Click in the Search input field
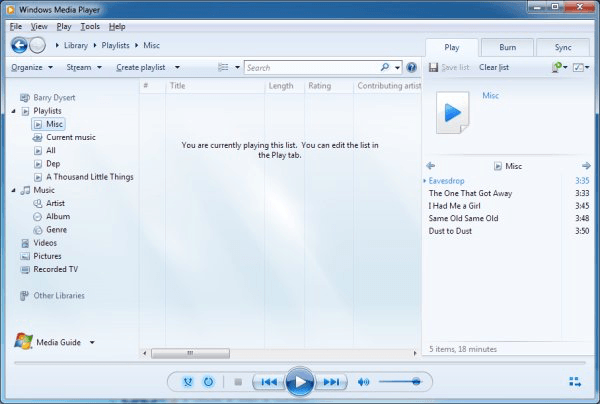Viewport: 600px width, 404px height. click(x=312, y=68)
